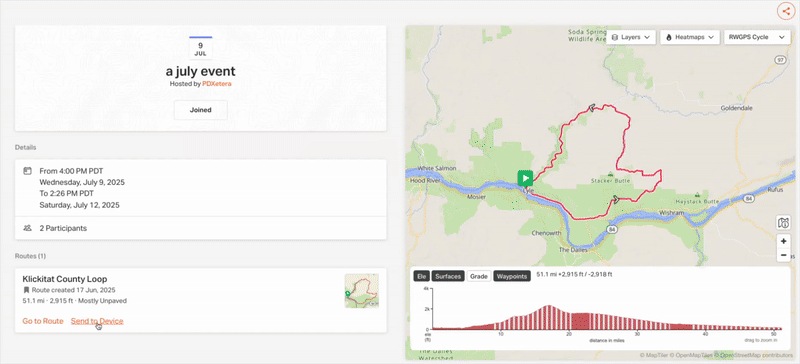
Task: Click the Send to Device link
Action: coord(97,321)
